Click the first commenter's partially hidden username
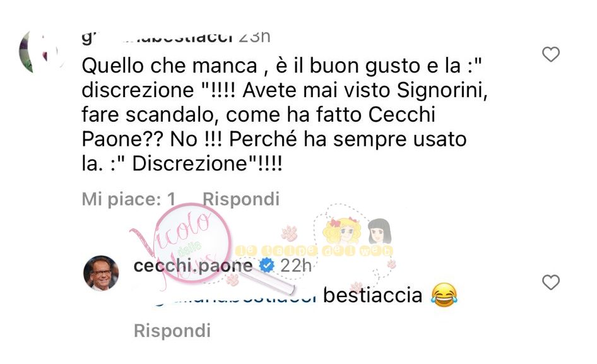 pos(157,38)
